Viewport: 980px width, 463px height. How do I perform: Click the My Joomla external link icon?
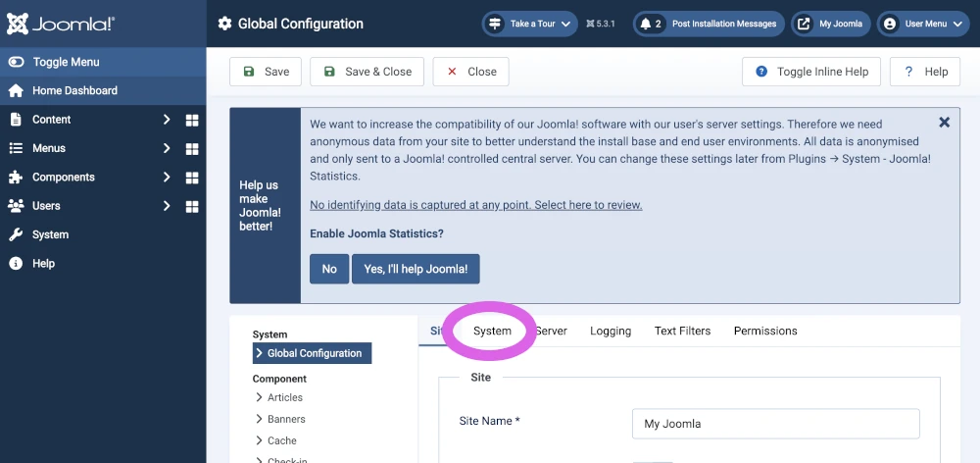(x=804, y=24)
